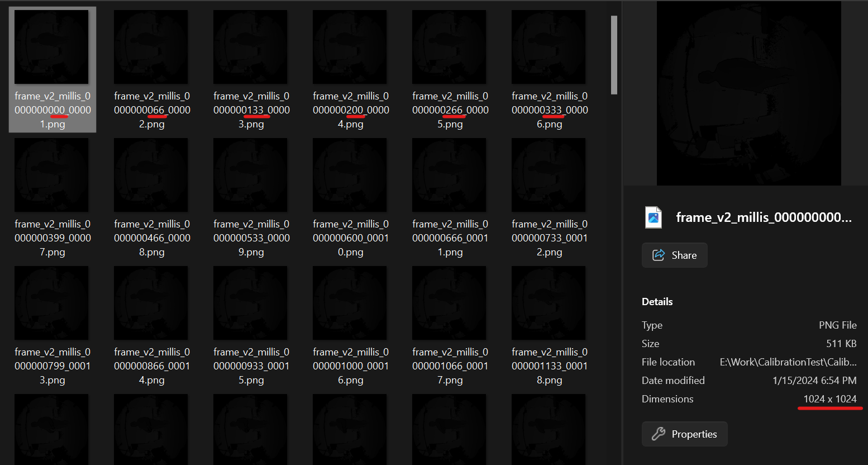The height and width of the screenshot is (465, 868).
Task: Click the share arrow icon
Action: click(659, 255)
